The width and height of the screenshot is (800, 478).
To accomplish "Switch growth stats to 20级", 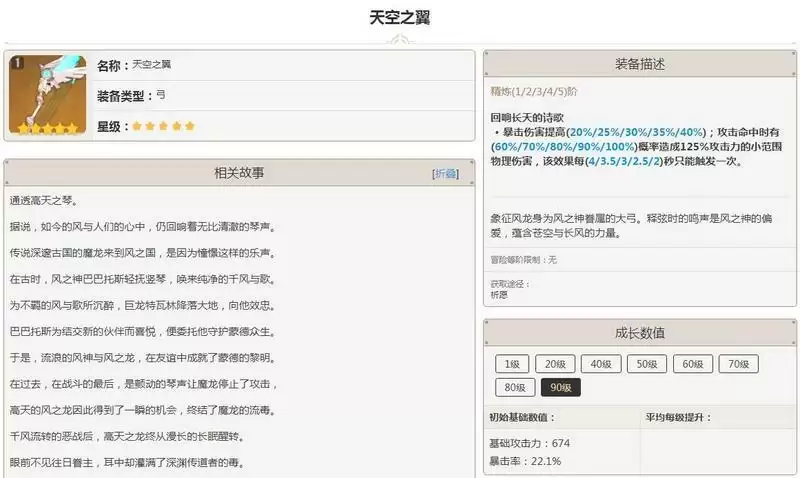I will click(x=555, y=364).
